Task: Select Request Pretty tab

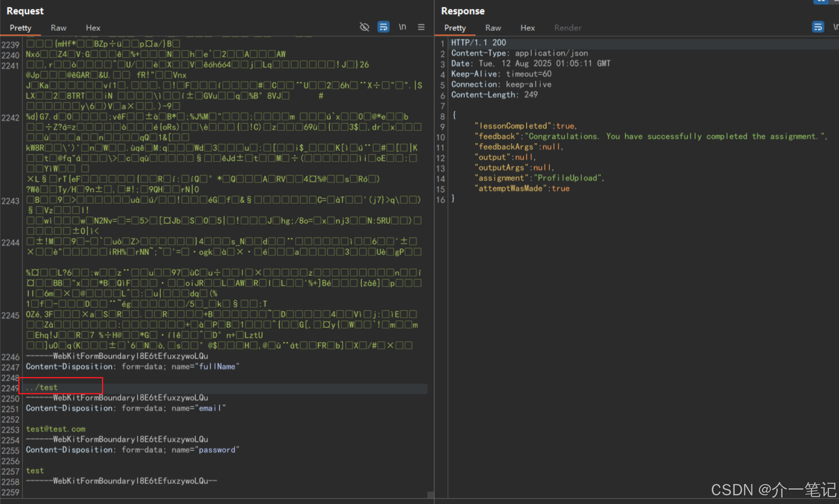Action: tap(20, 28)
